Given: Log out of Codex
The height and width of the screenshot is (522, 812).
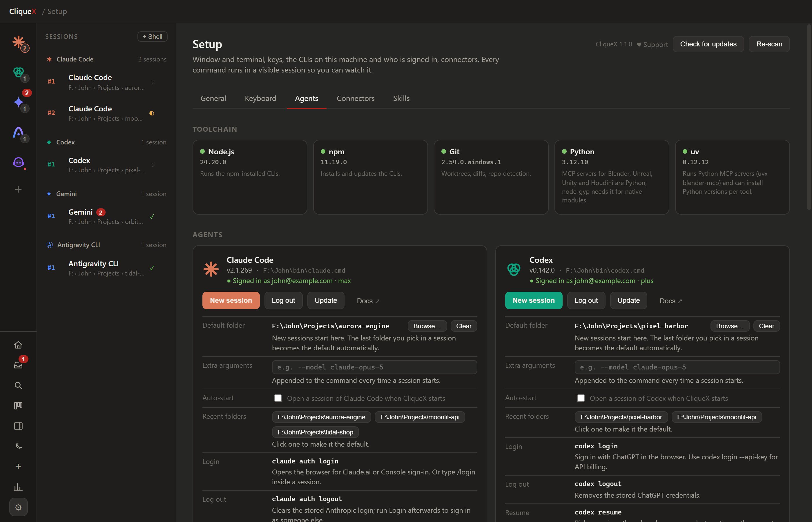Looking at the screenshot, I should [x=586, y=300].
